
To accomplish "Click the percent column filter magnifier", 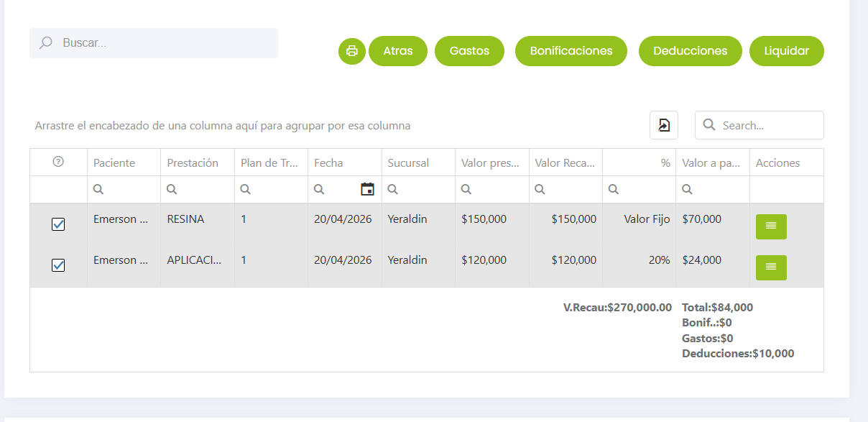I will click(x=613, y=189).
